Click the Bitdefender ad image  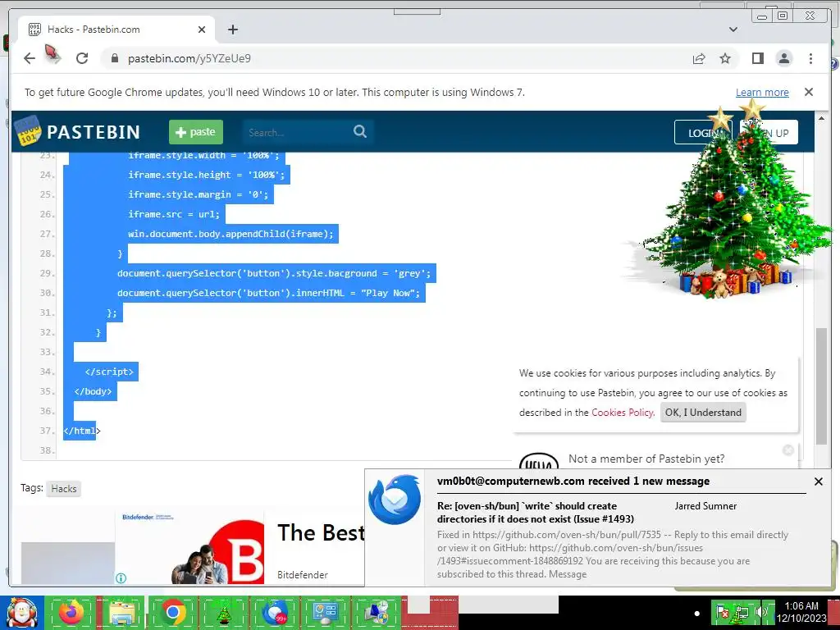(189, 547)
